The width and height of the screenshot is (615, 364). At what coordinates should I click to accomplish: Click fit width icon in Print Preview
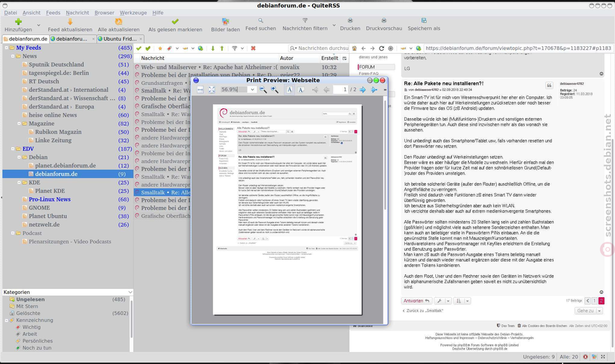(200, 90)
